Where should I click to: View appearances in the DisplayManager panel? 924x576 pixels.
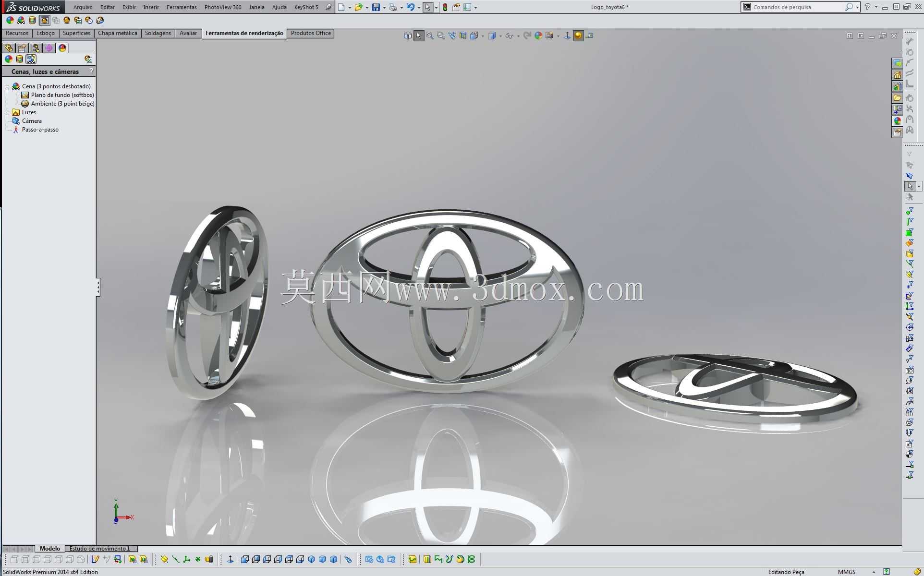click(x=9, y=59)
